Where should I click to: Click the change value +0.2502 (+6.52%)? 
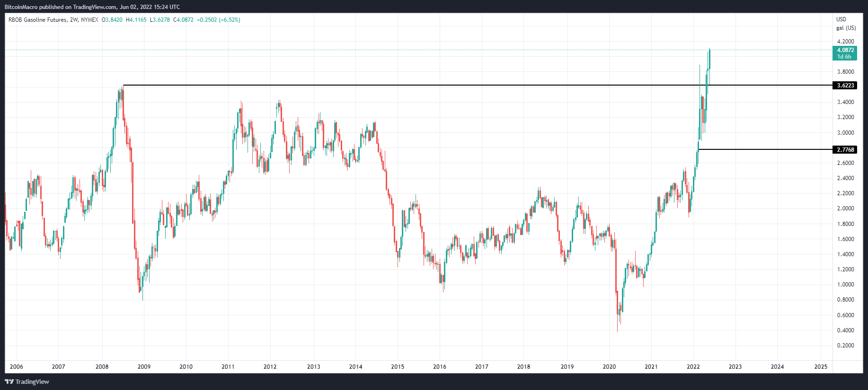[x=219, y=20]
